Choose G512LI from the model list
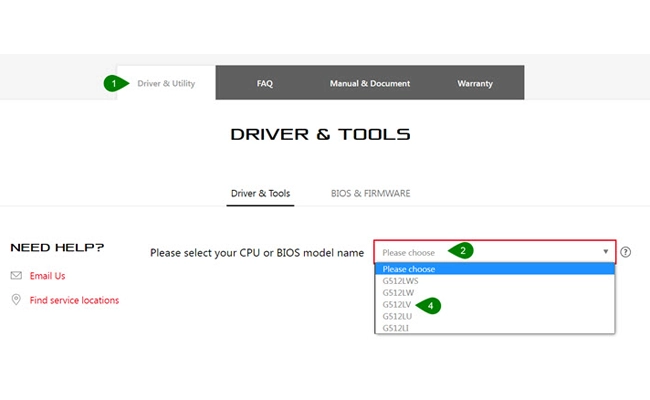This screenshot has height=400, width=650. [x=396, y=328]
